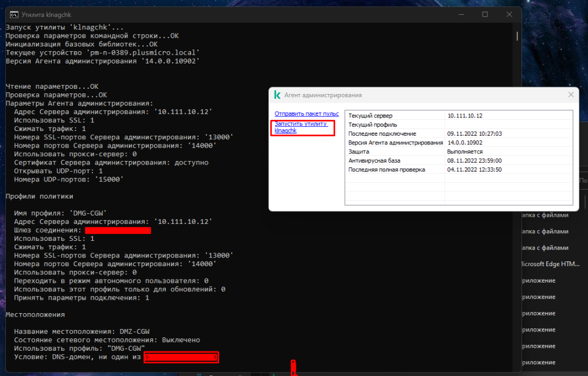Click the console line "Сертификат Сервера администрирования: доступно"
This screenshot has height=376, width=588.
(x=111, y=163)
